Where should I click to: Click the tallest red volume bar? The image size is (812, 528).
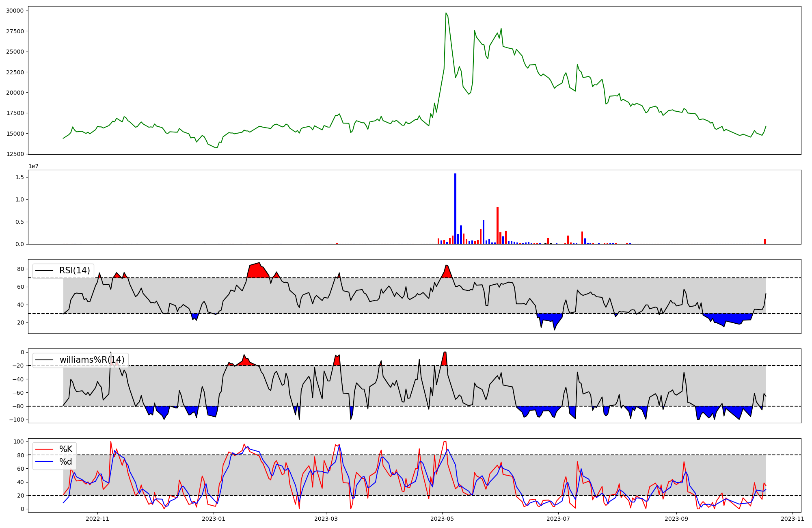(497, 225)
